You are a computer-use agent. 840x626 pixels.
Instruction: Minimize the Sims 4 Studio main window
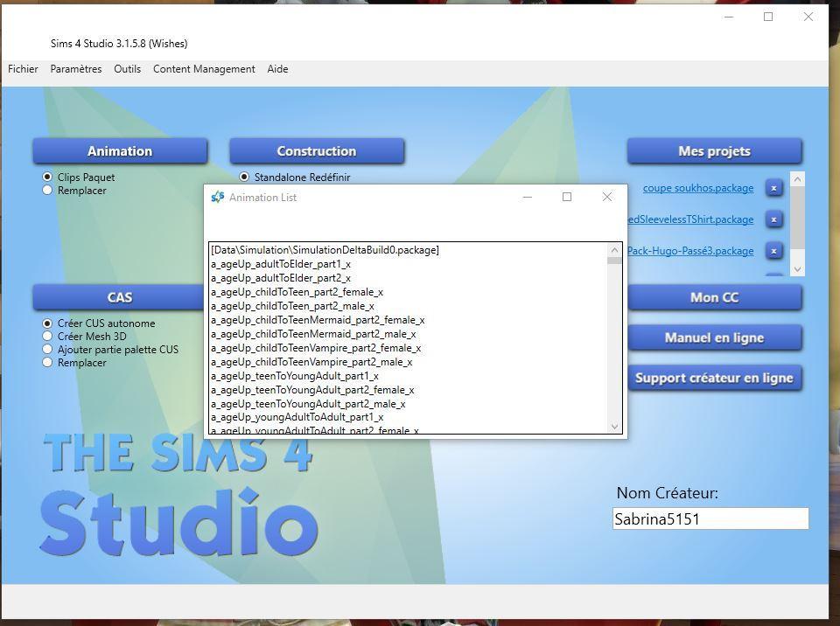click(729, 17)
